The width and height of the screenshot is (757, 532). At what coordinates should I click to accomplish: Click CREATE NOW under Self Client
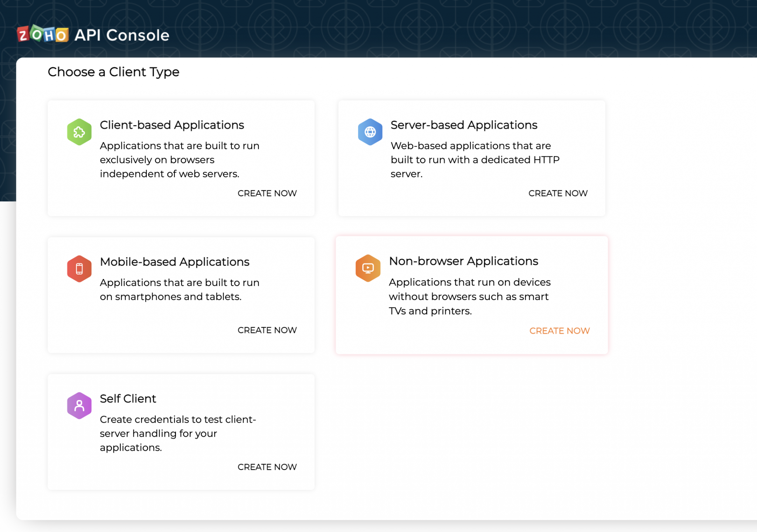tap(267, 467)
